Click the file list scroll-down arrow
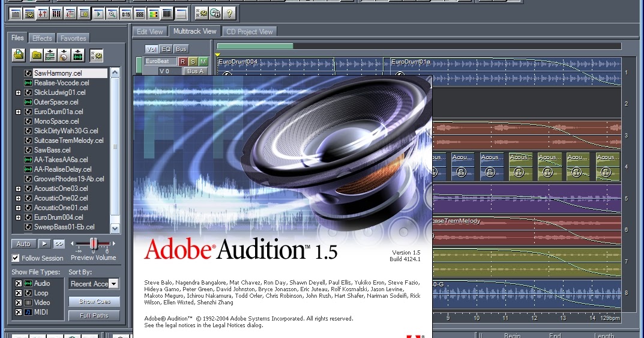Viewport: 644px width, 338px height. (115, 228)
